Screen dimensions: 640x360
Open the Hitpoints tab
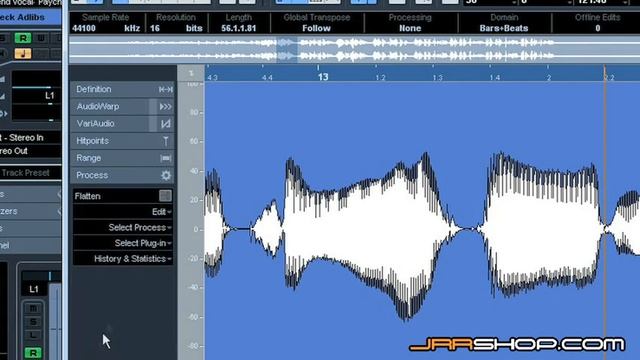pyautogui.click(x=122, y=141)
